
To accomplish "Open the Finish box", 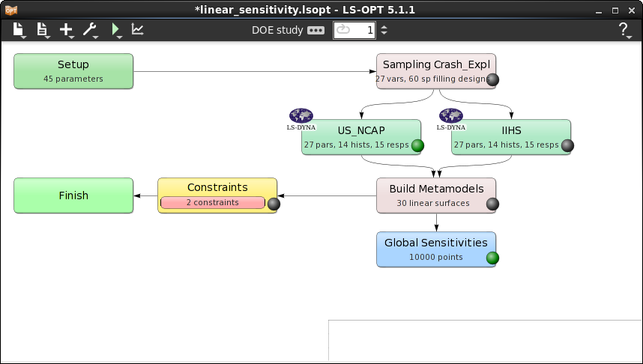I will 73,195.
